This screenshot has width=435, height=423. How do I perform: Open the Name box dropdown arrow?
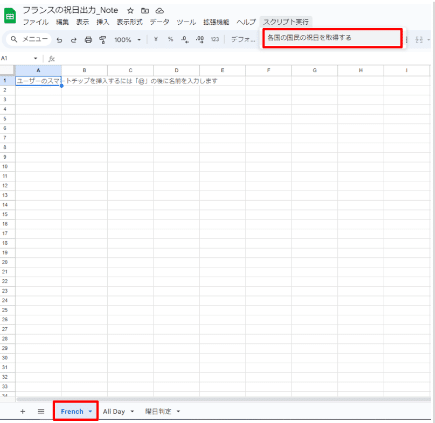(35, 58)
